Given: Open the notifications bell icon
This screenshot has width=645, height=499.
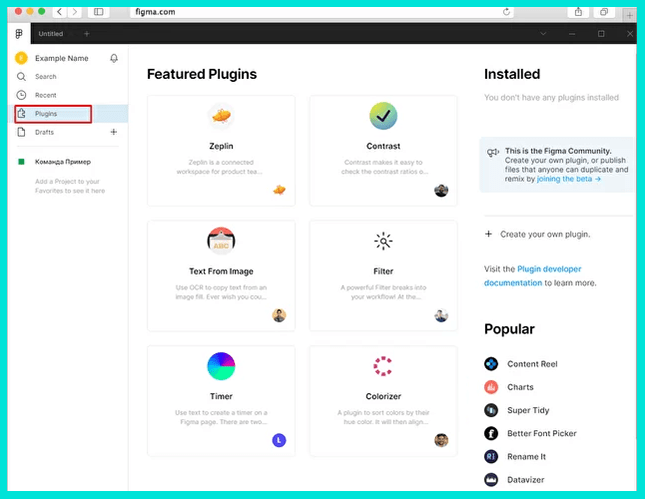Looking at the screenshot, I should click(x=114, y=58).
